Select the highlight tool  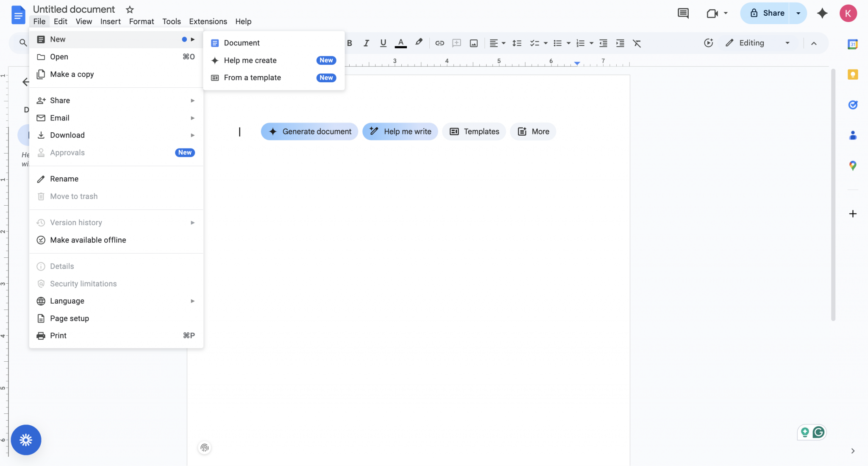[418, 43]
